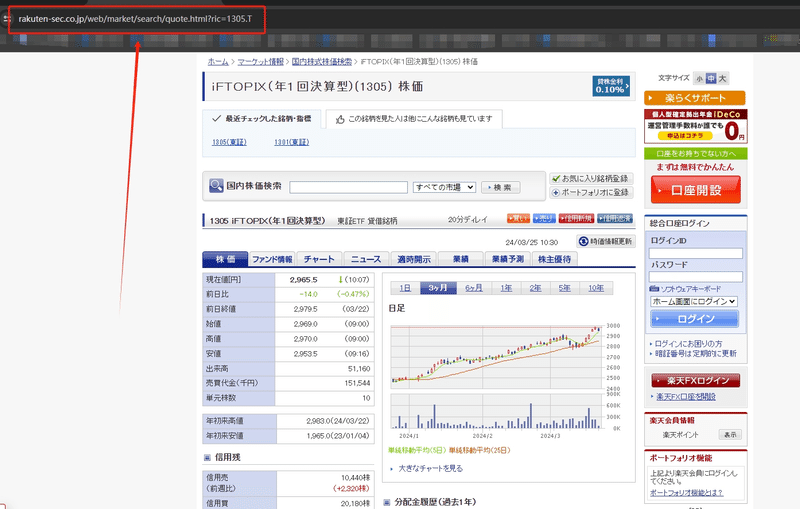This screenshot has height=509, width=800.
Task: Select the 1年 chart period
Action: tap(506, 288)
